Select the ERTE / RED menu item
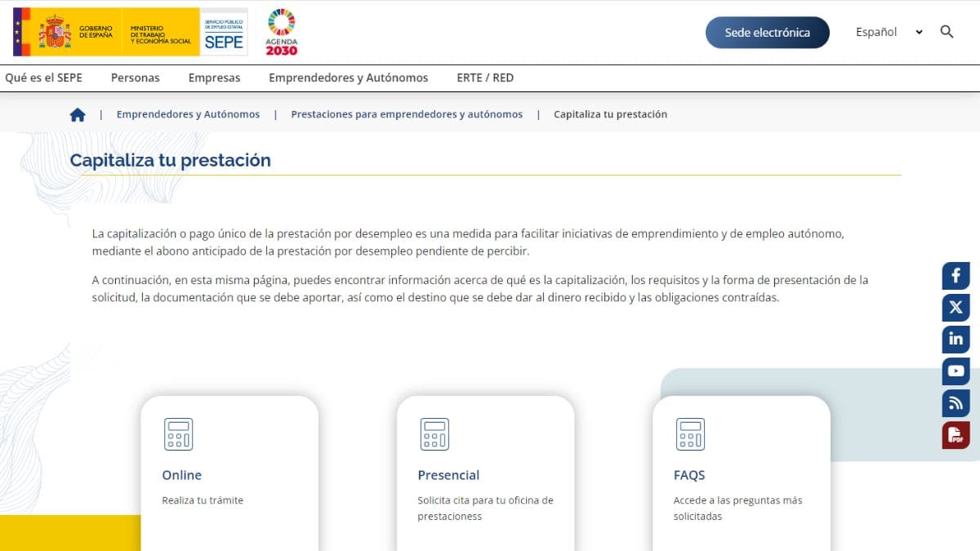This screenshot has height=551, width=980. click(x=485, y=78)
